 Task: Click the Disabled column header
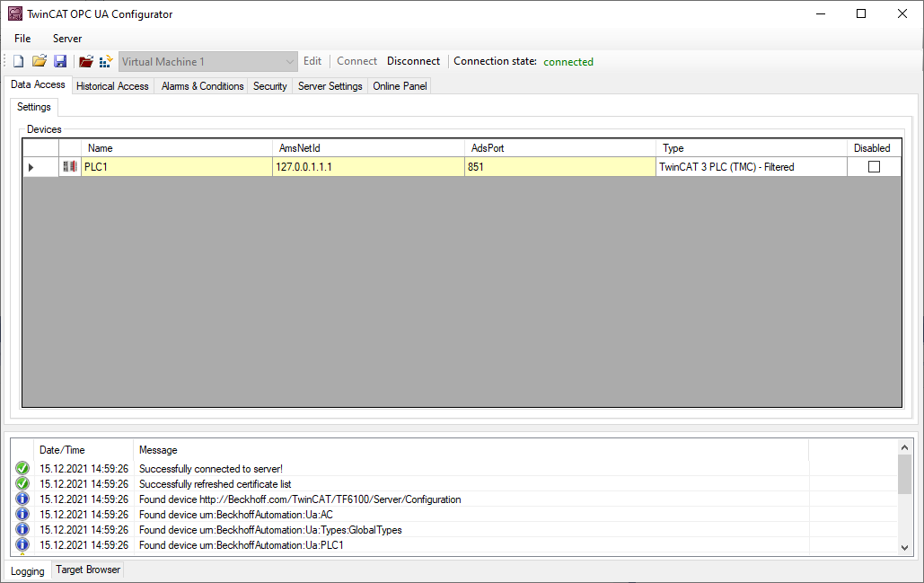click(x=874, y=148)
